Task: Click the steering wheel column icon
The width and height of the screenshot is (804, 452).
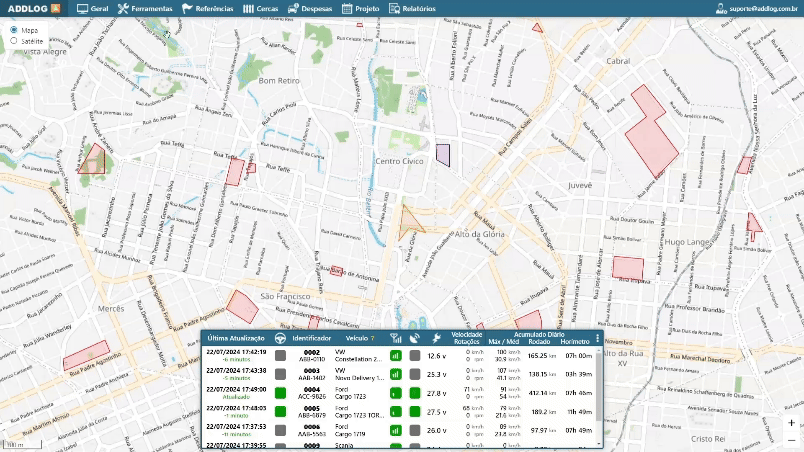Action: click(x=281, y=339)
